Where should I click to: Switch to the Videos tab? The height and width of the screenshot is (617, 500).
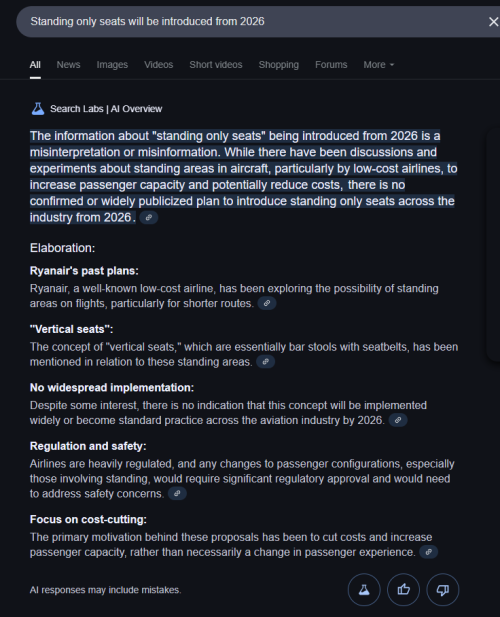(x=159, y=65)
